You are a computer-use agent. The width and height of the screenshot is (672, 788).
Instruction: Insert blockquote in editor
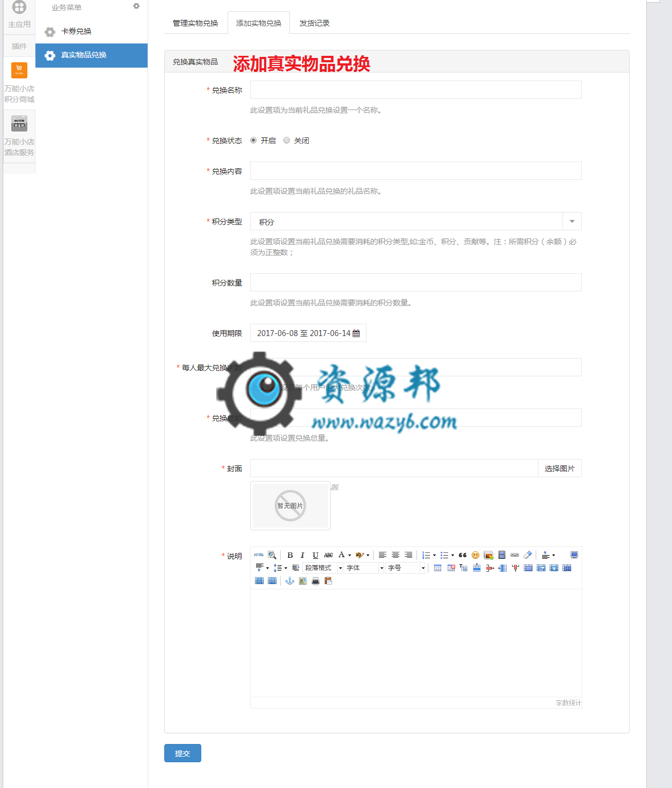[x=463, y=555]
